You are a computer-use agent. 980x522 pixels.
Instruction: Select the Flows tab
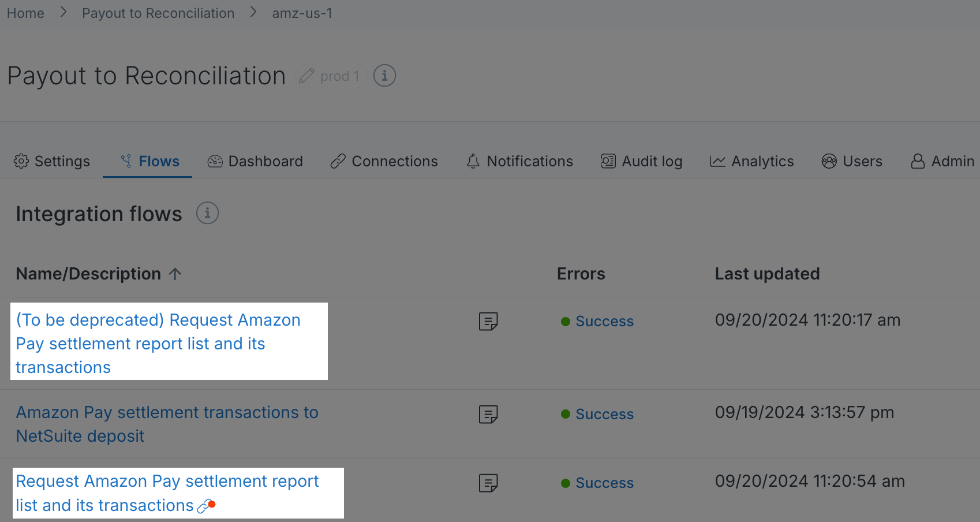tap(150, 161)
